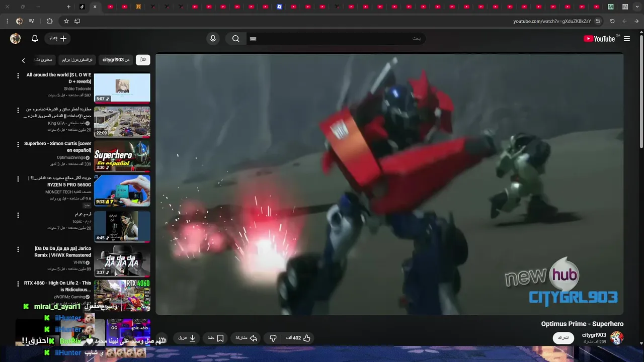Download the video

(x=187, y=338)
